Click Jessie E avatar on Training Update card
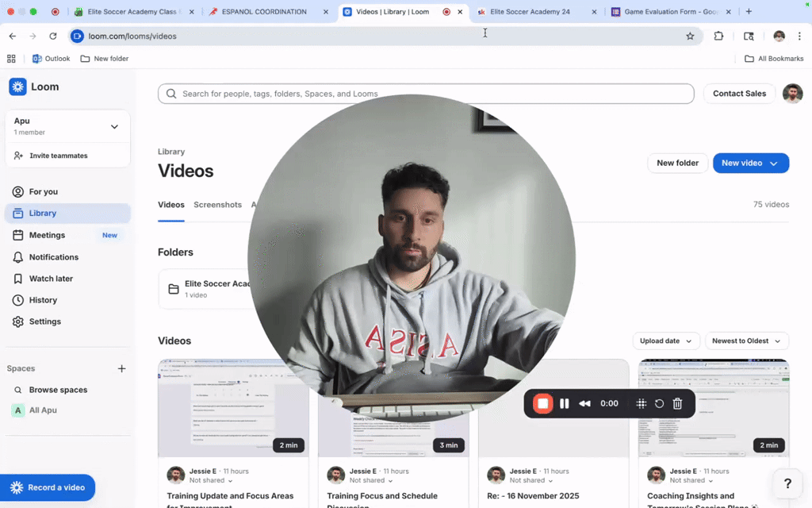The width and height of the screenshot is (812, 508). tap(175, 475)
